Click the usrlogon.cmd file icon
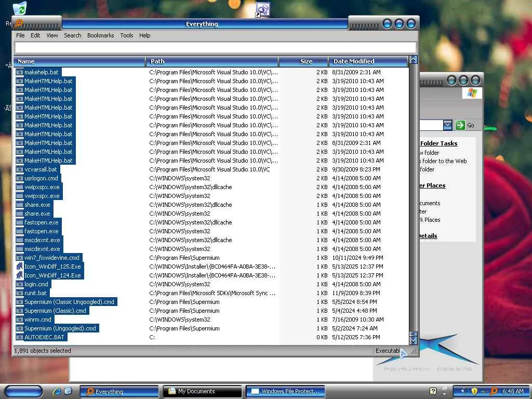The height and width of the screenshot is (399, 532). click(20, 178)
